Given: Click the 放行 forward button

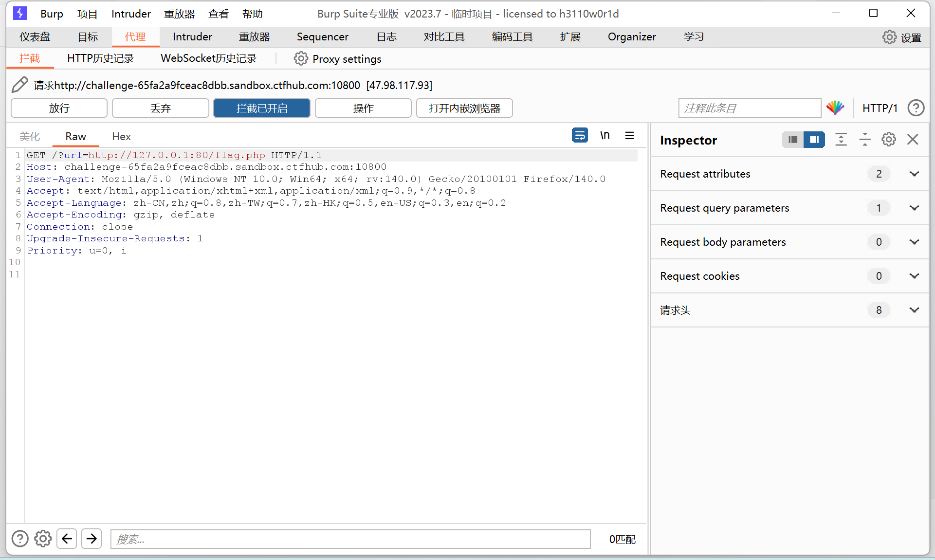Looking at the screenshot, I should (x=58, y=108).
